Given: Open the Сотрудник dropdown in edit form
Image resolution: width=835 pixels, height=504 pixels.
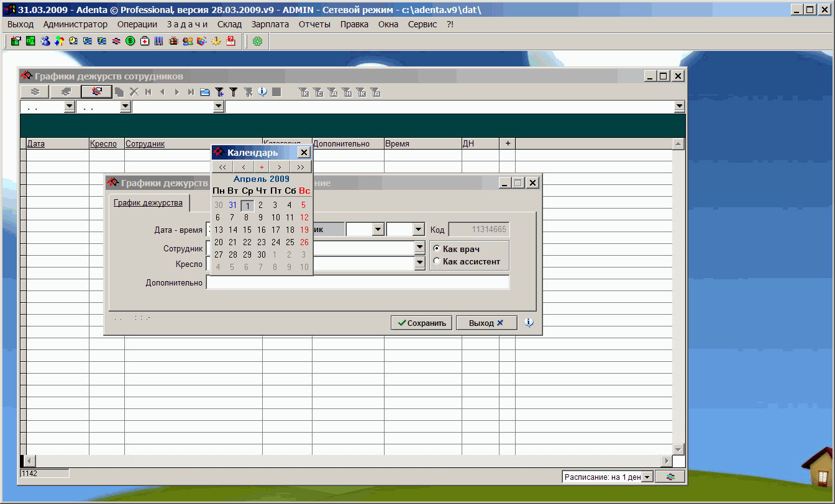Looking at the screenshot, I should (x=419, y=248).
